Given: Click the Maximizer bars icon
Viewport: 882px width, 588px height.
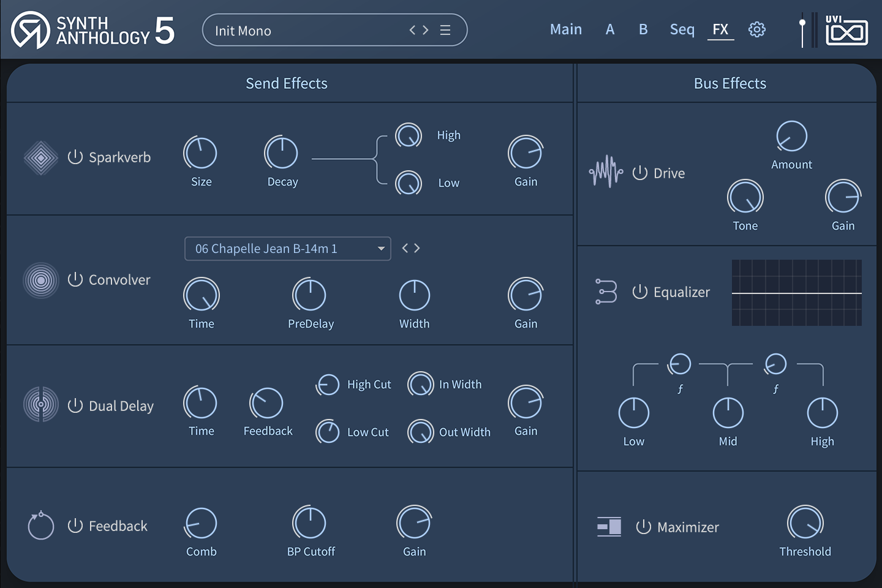Looking at the screenshot, I should click(x=609, y=526).
